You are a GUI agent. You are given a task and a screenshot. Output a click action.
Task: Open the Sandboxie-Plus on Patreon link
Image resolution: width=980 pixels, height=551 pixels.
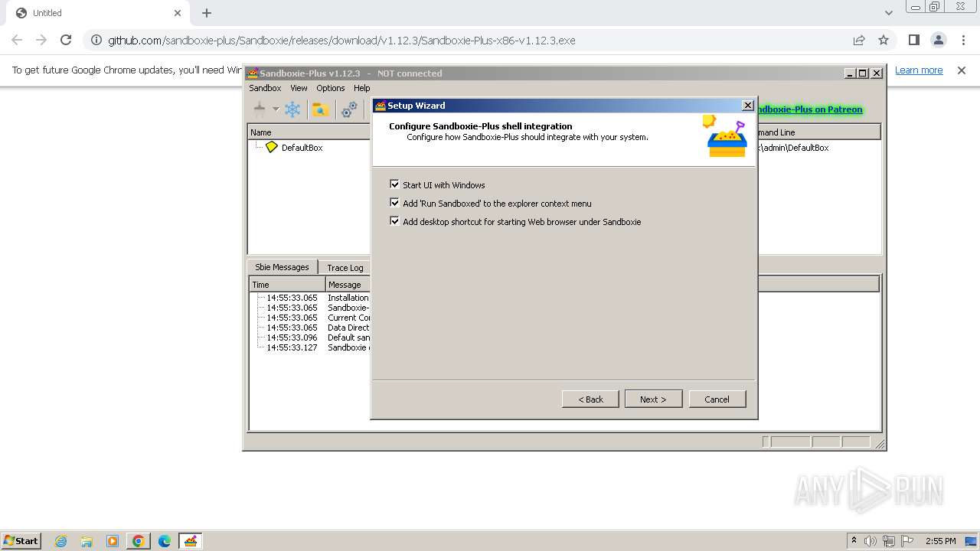809,109
